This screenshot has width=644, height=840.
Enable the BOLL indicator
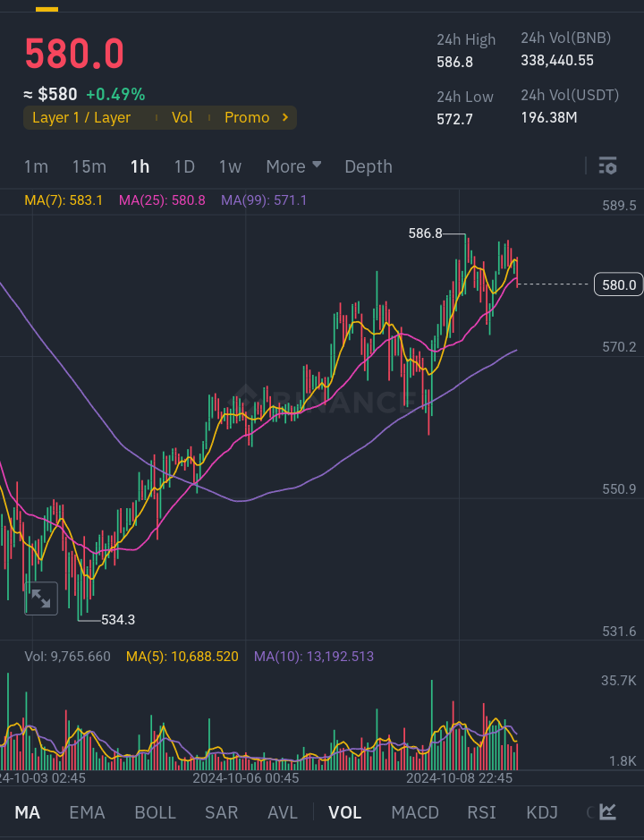[x=155, y=812]
